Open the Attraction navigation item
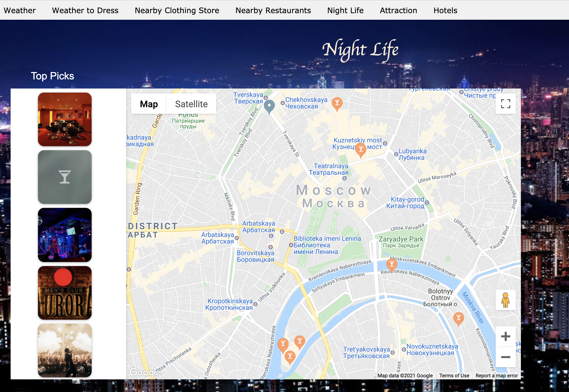569x392 pixels. (x=398, y=10)
